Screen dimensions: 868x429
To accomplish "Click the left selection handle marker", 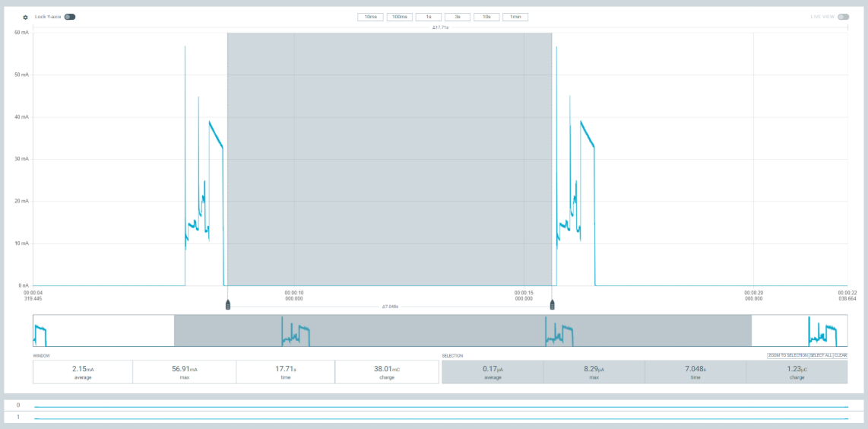I will tap(227, 305).
